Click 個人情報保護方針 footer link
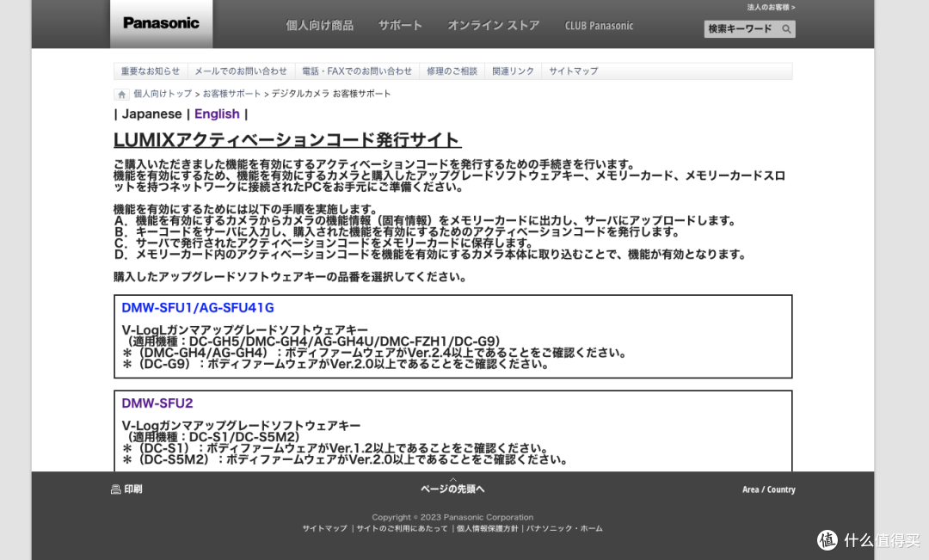 point(487,528)
